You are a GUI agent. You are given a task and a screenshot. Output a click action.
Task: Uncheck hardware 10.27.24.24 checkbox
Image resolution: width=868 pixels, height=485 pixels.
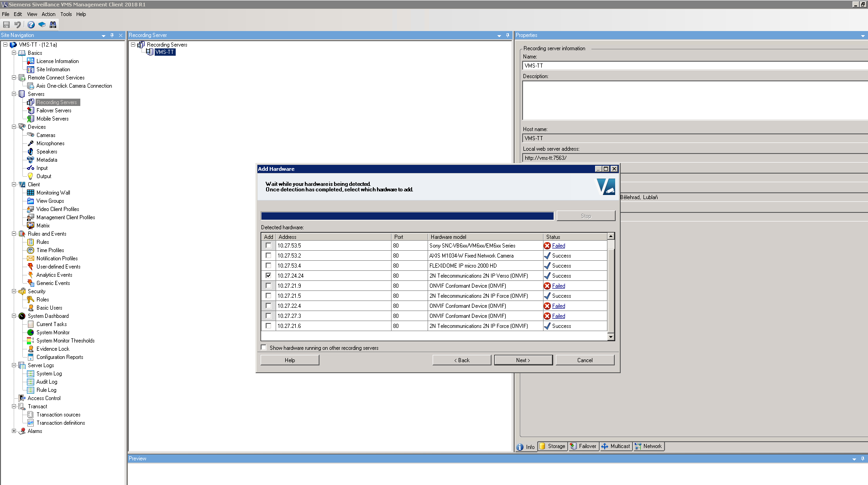click(268, 276)
